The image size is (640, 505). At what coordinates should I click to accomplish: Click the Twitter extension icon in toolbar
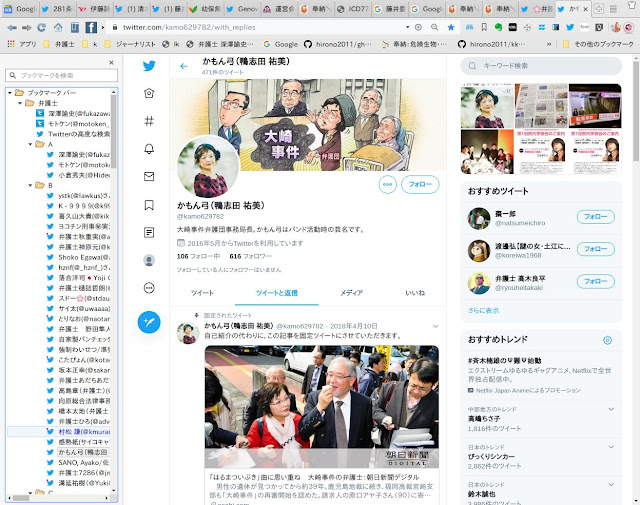point(570,27)
